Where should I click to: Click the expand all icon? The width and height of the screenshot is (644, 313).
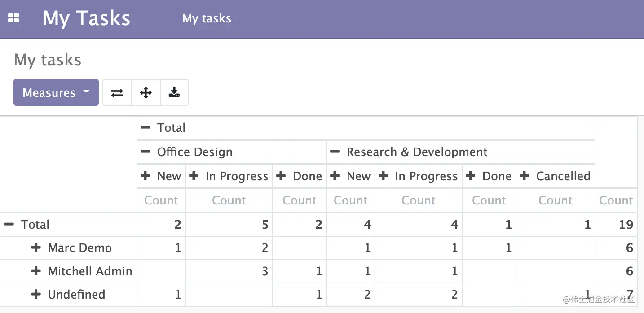(146, 93)
